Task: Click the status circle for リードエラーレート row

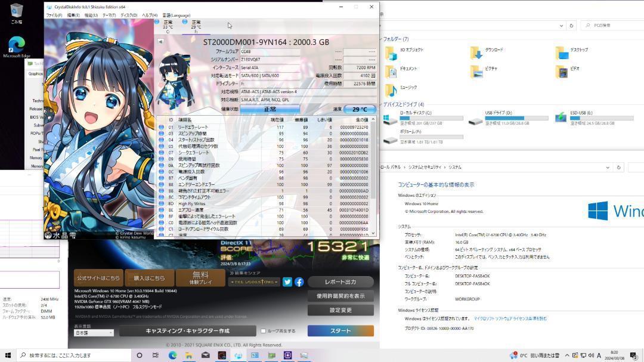Action: point(162,127)
